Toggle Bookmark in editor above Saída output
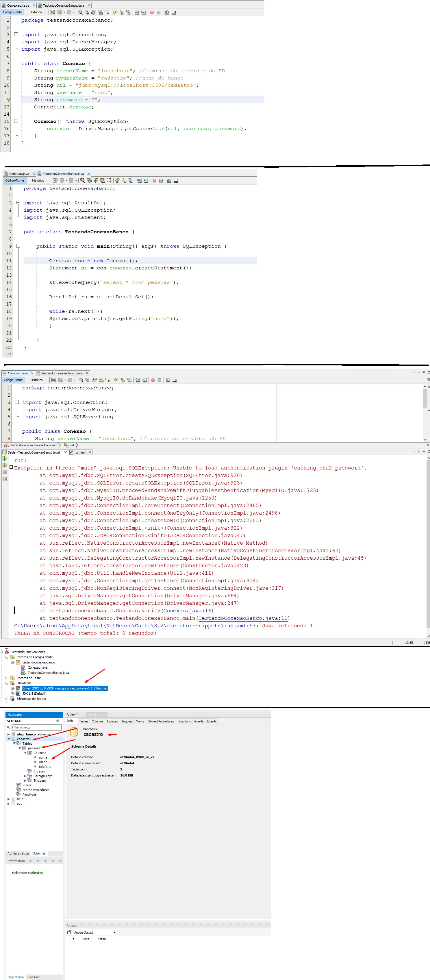This screenshot has width=430, height=980. pyautogui.click(x=129, y=380)
